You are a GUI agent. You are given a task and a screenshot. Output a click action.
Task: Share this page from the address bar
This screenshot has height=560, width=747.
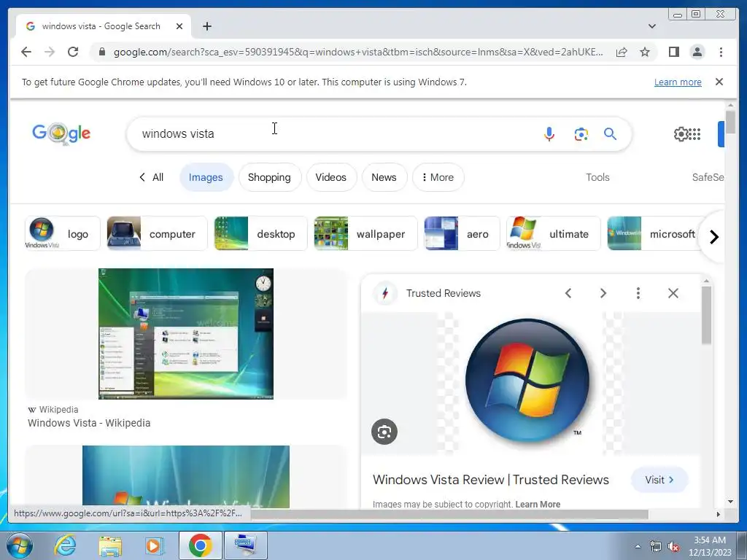coord(622,52)
